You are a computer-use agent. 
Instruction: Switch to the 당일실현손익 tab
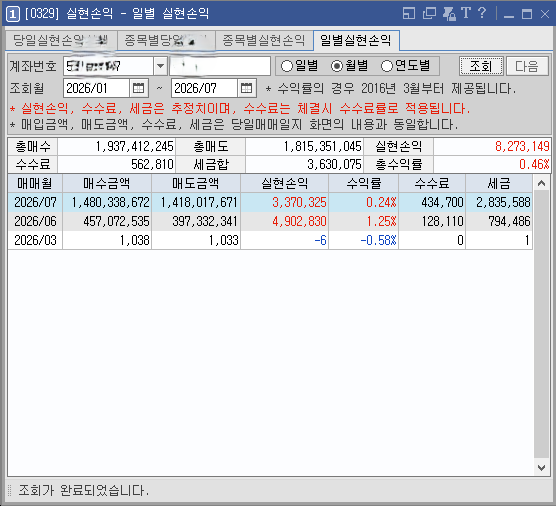click(61, 40)
